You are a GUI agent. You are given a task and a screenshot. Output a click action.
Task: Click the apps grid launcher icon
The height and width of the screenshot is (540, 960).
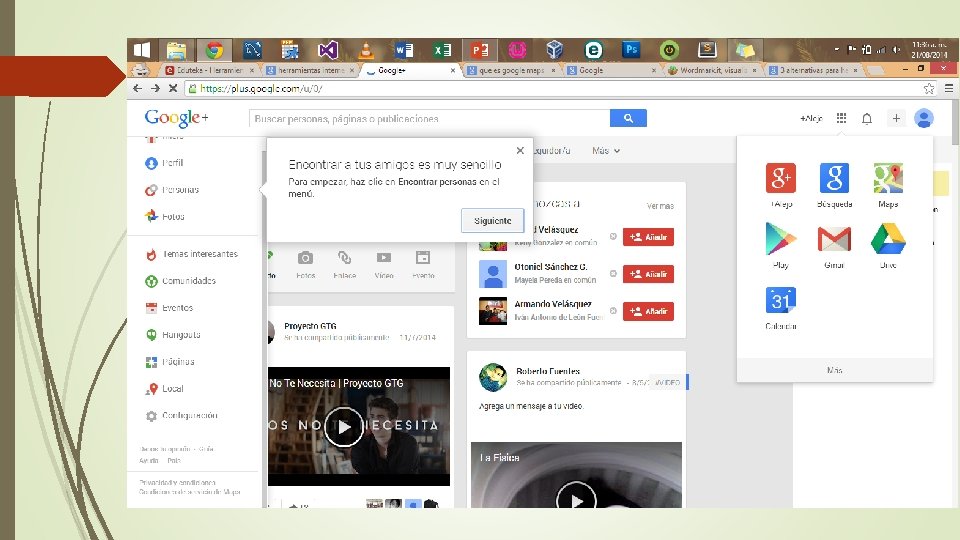click(x=841, y=118)
